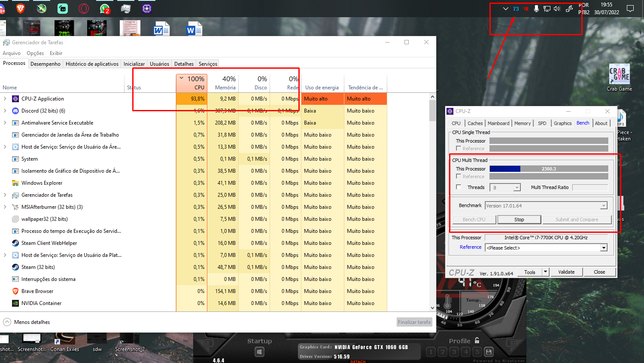Open Opera GX from the taskbar

click(x=84, y=8)
